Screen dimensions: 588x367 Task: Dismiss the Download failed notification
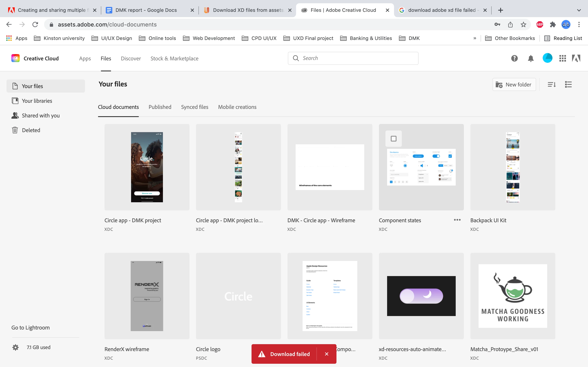[x=326, y=354]
